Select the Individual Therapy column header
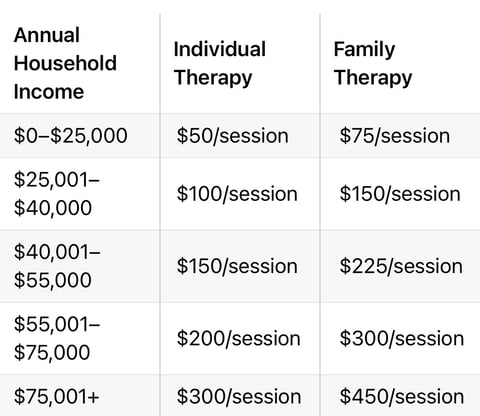This screenshot has width=480, height=416. click(x=220, y=63)
